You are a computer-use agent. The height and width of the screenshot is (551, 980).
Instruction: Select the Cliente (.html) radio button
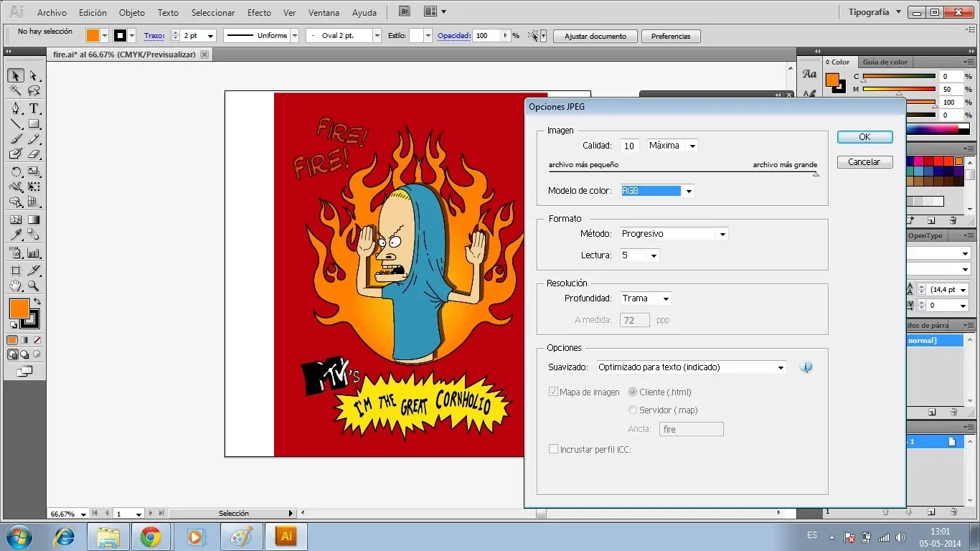[x=633, y=392]
